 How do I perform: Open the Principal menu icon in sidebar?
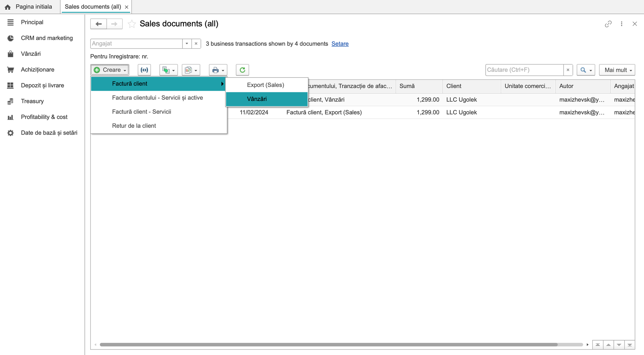click(x=10, y=22)
